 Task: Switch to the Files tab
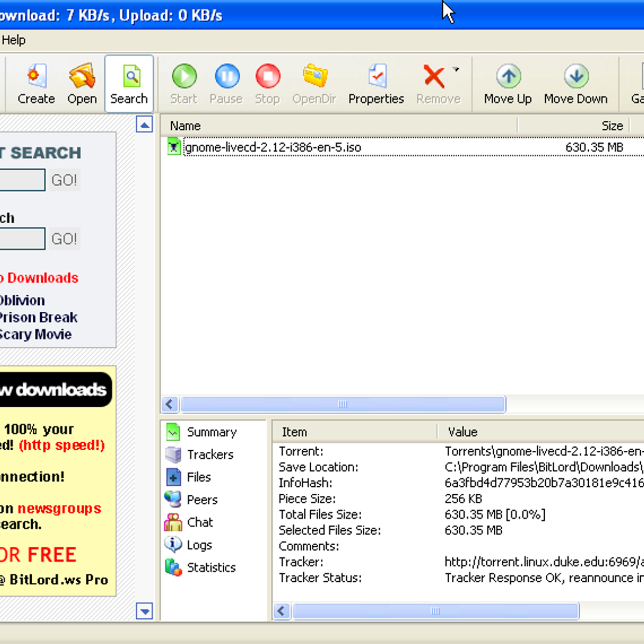point(199,477)
